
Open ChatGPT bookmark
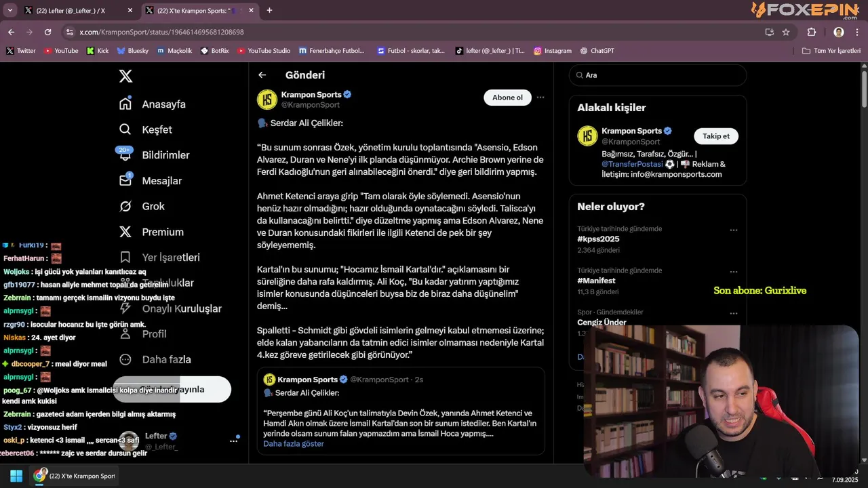(597, 51)
